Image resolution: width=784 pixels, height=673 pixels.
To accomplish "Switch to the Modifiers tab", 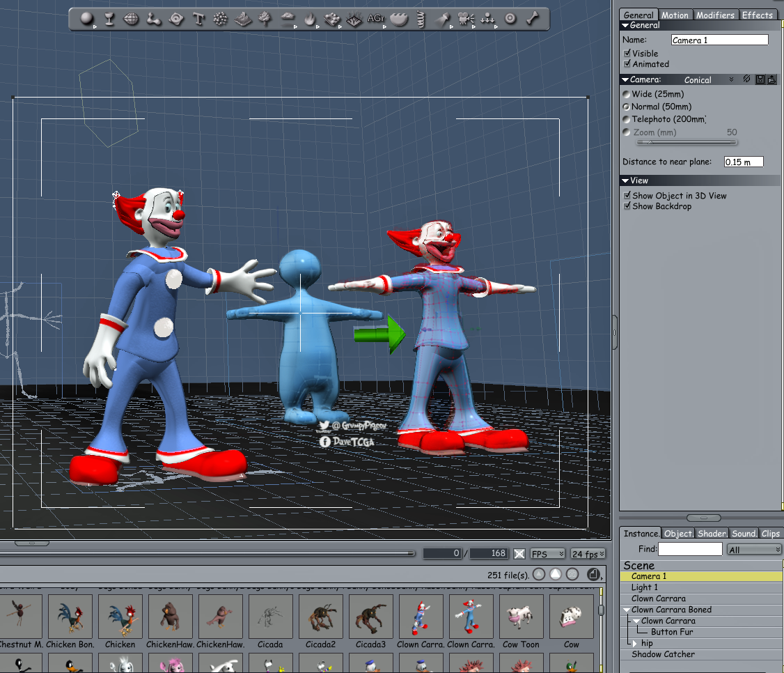I will pyautogui.click(x=715, y=15).
